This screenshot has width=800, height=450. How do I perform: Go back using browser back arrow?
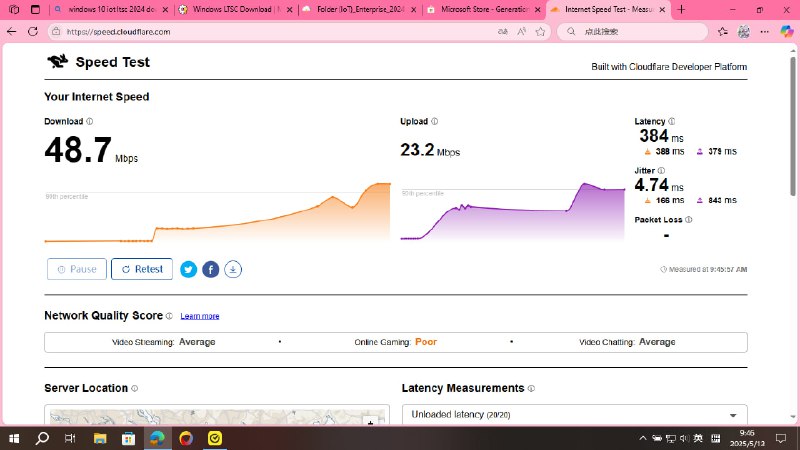pos(11,32)
